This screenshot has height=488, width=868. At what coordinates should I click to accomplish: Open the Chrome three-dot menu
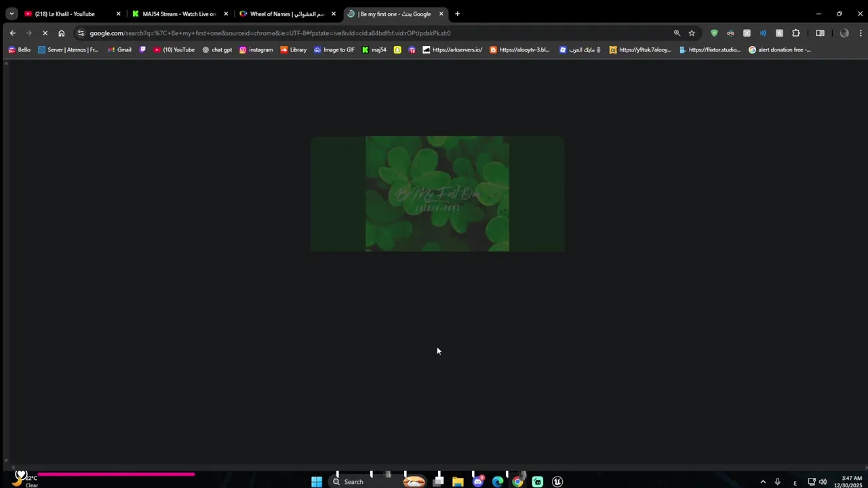pos(861,33)
